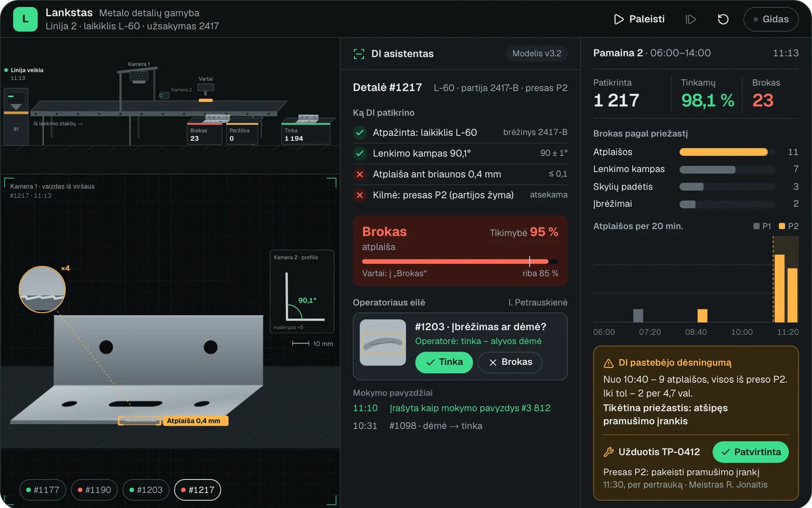Click the warning triangle in DI pastebėjo dėsningumą
This screenshot has height=508, width=812.
[x=608, y=363]
